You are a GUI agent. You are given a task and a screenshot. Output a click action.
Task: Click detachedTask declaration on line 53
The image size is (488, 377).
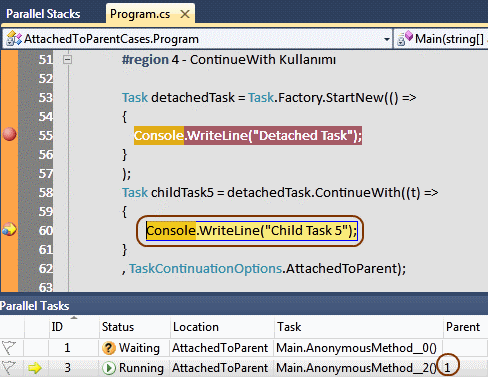193,98
